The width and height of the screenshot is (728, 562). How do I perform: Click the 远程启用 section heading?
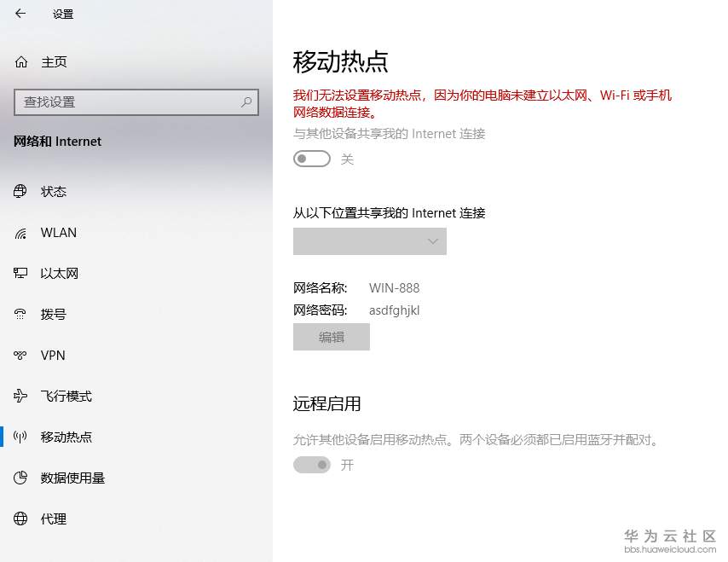click(326, 403)
